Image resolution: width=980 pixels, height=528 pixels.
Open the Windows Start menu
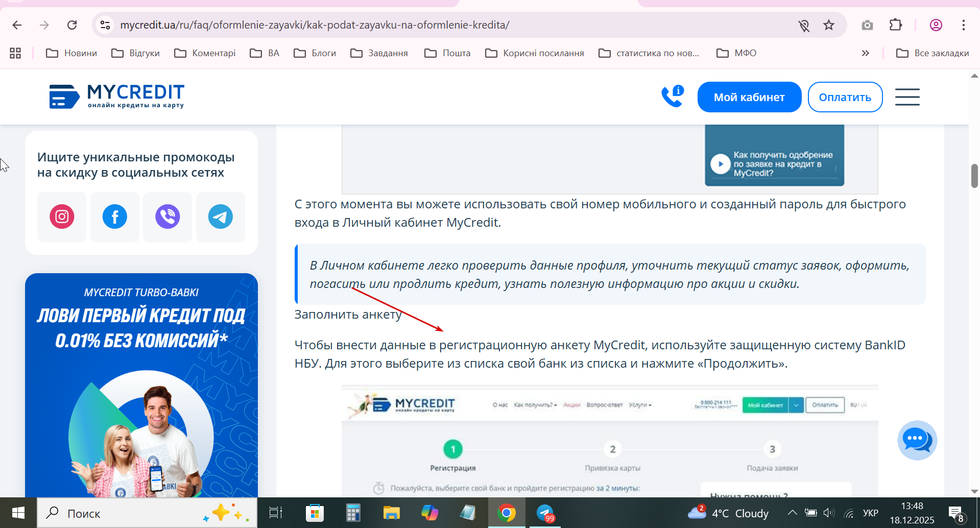click(18, 513)
